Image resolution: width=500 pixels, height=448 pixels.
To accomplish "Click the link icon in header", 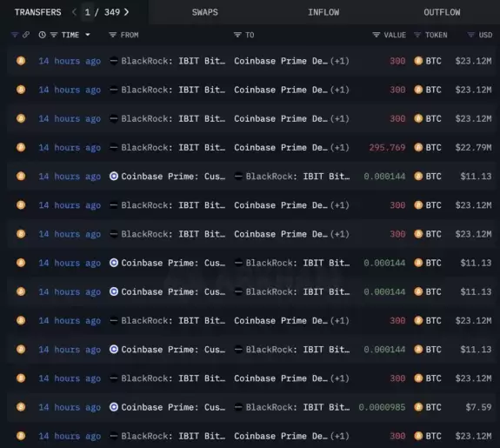I will [26, 35].
